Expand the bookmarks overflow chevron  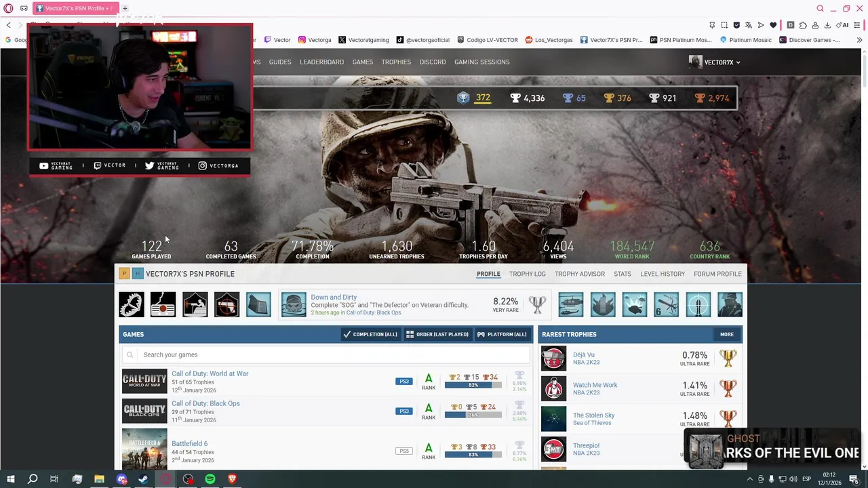[x=859, y=40]
